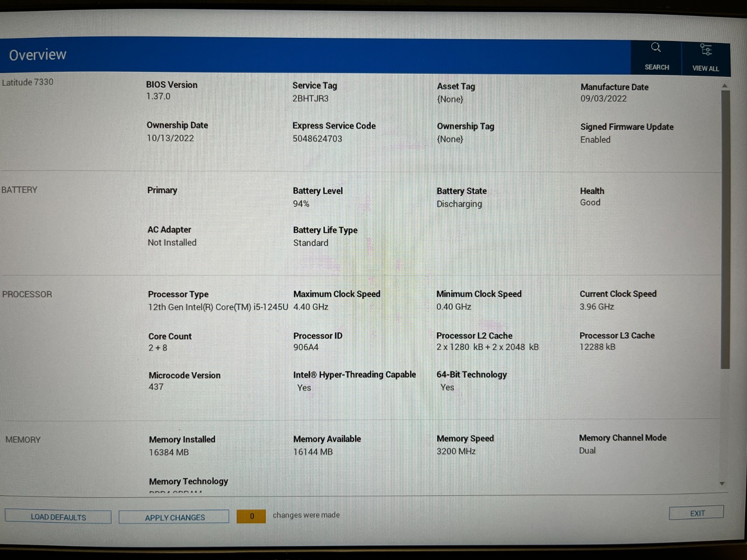Click the Apply Changes button
Viewport: 747px width, 560px height.
pos(175,518)
